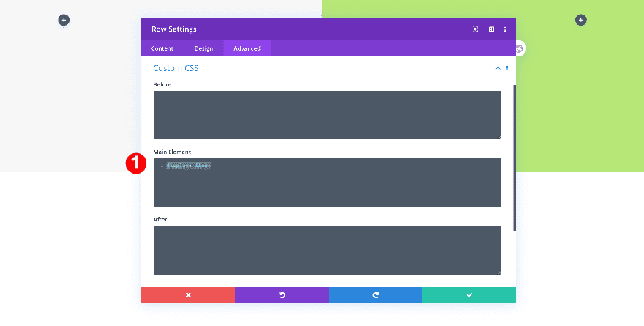Open the Custom CSS section options menu
This screenshot has height=326, width=644.
pos(507,68)
